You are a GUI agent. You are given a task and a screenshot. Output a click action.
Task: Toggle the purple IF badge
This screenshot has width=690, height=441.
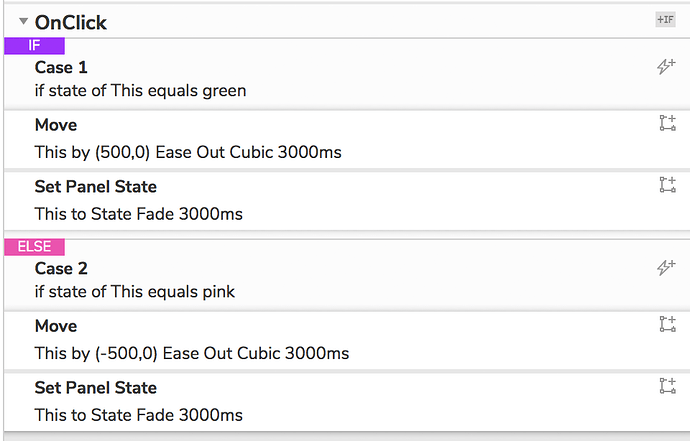pos(35,46)
